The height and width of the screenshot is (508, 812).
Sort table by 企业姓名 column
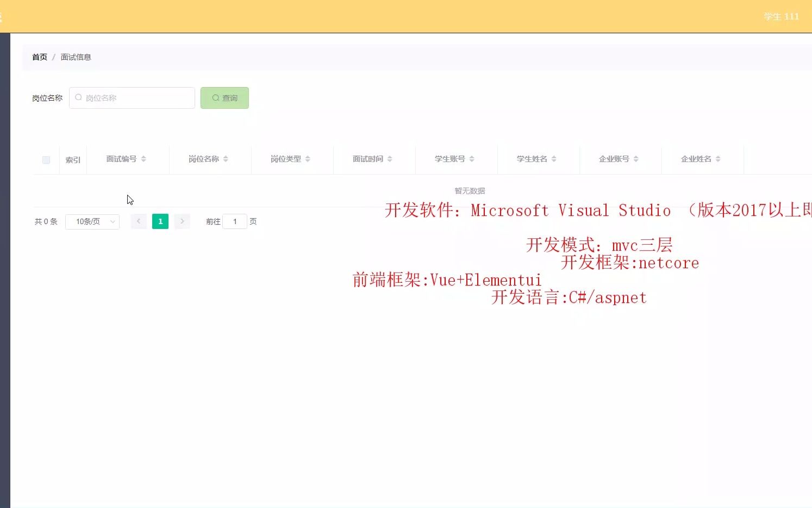701,159
